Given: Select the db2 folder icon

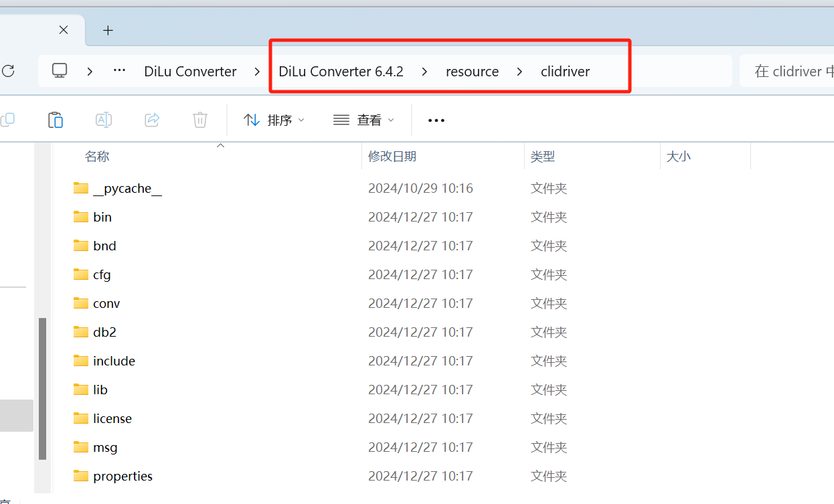Looking at the screenshot, I should [81, 332].
